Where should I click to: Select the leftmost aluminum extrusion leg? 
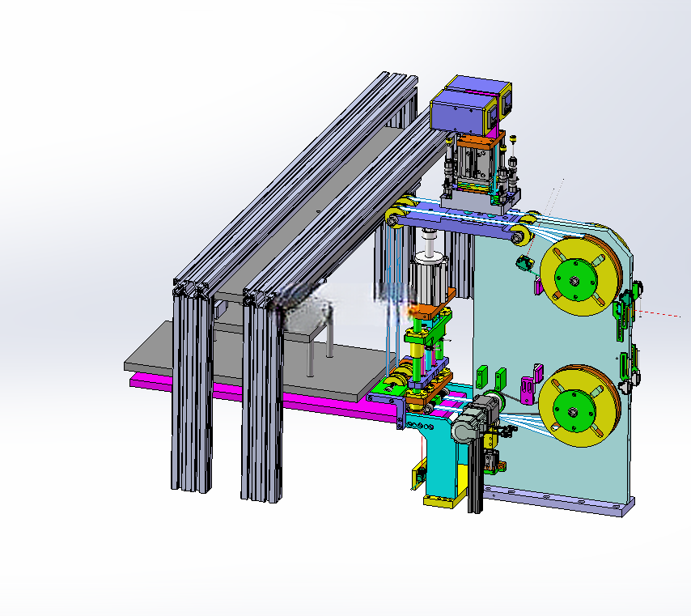click(x=192, y=388)
